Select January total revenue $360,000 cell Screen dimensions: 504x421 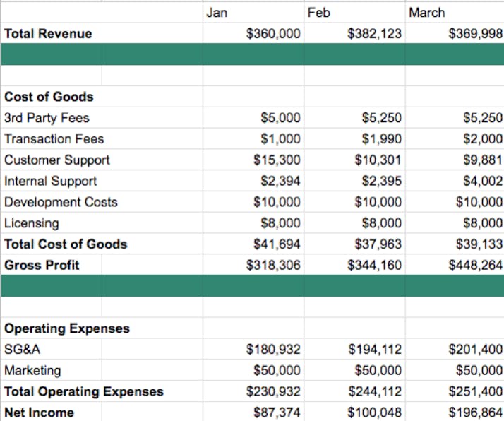pos(253,33)
